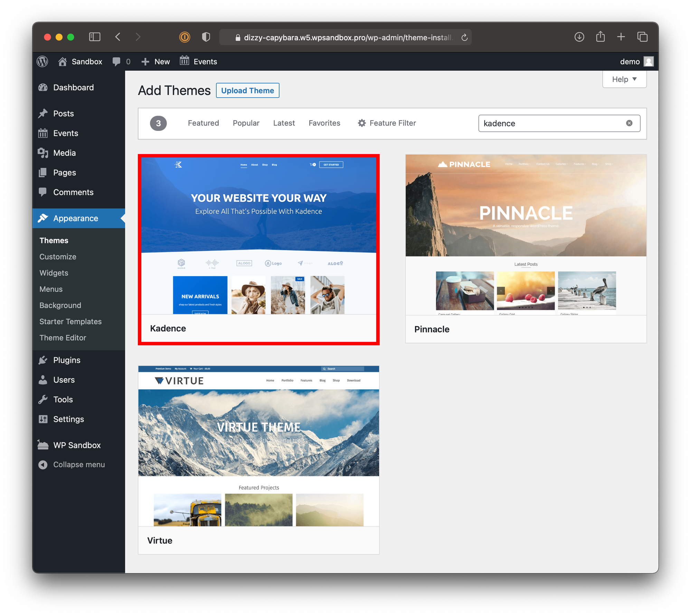Click the Pages icon in sidebar

[43, 172]
